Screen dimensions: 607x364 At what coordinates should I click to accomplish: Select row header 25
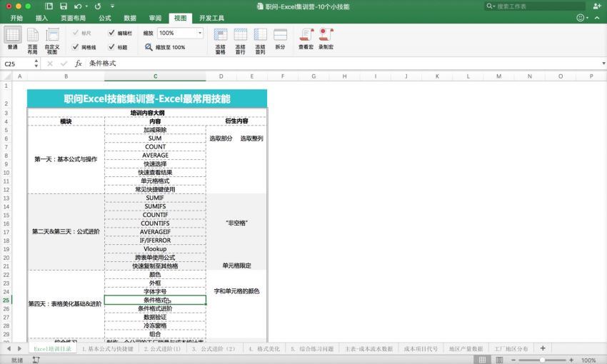pyautogui.click(x=6, y=300)
